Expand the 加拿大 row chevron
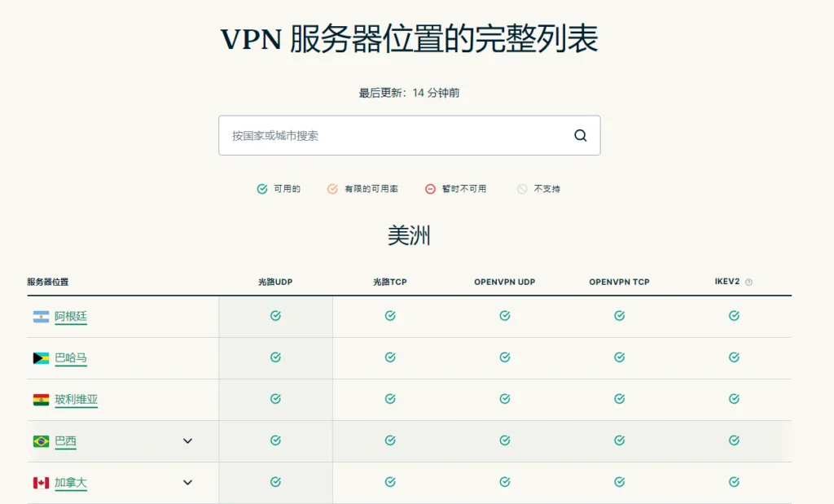Image resolution: width=834 pixels, height=504 pixels. coord(188,482)
